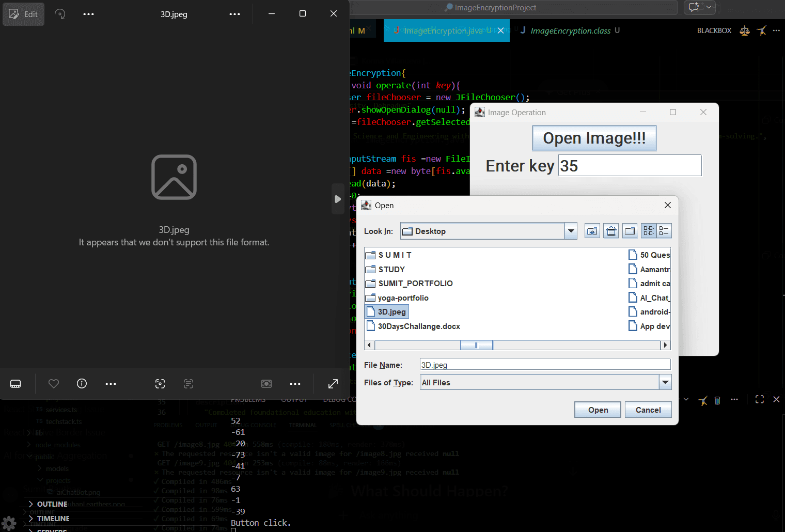Expand the OUTLINE section in sidebar

(52, 504)
